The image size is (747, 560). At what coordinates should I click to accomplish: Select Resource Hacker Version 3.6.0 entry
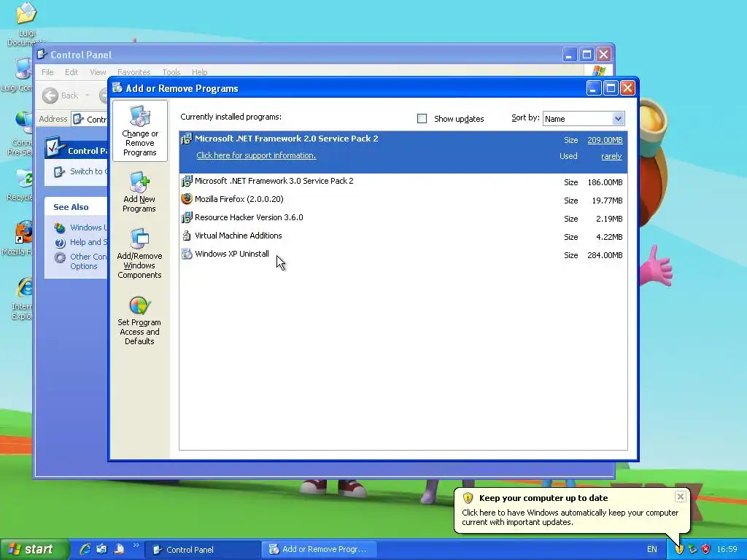pyautogui.click(x=403, y=218)
